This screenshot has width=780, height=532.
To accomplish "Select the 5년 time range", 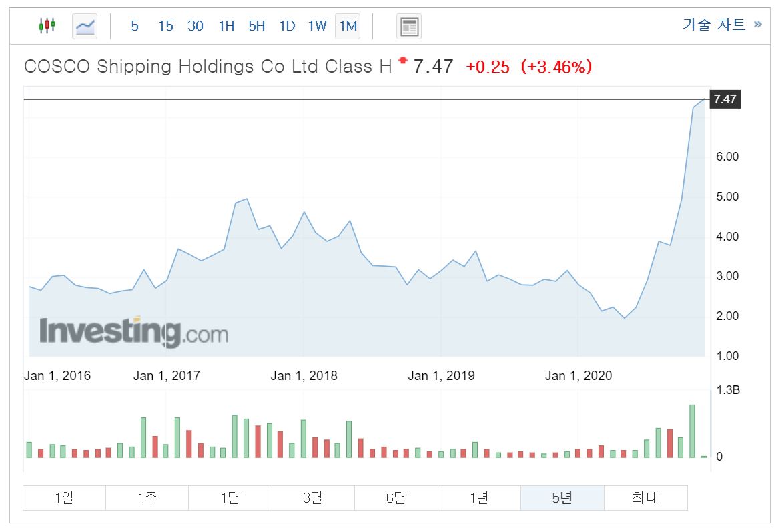I will click(562, 498).
